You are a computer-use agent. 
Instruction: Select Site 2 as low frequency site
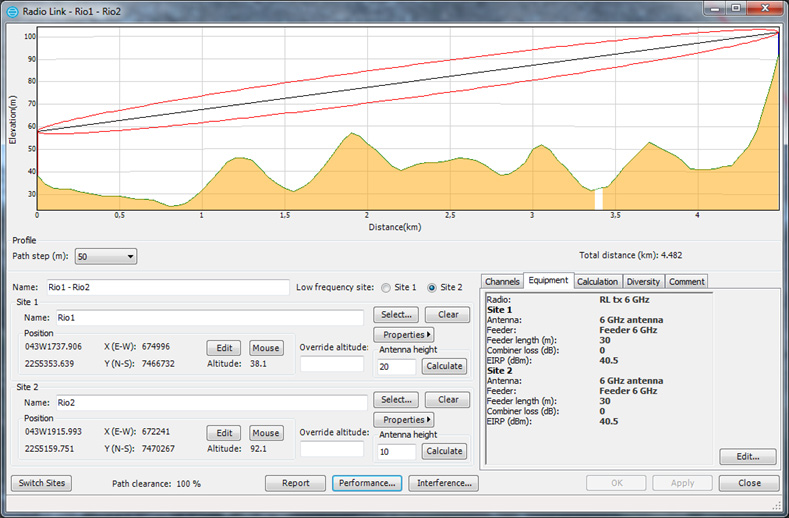pos(432,288)
